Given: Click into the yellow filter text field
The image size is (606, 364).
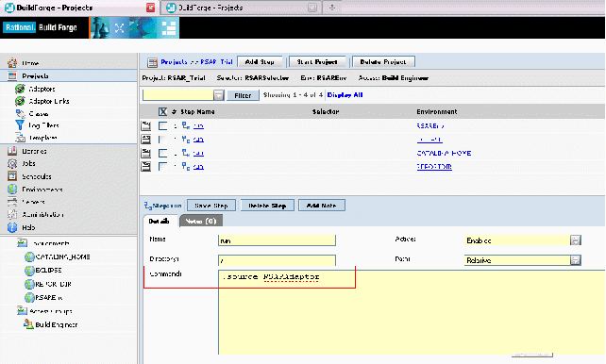Looking at the screenshot, I should tap(178, 95).
